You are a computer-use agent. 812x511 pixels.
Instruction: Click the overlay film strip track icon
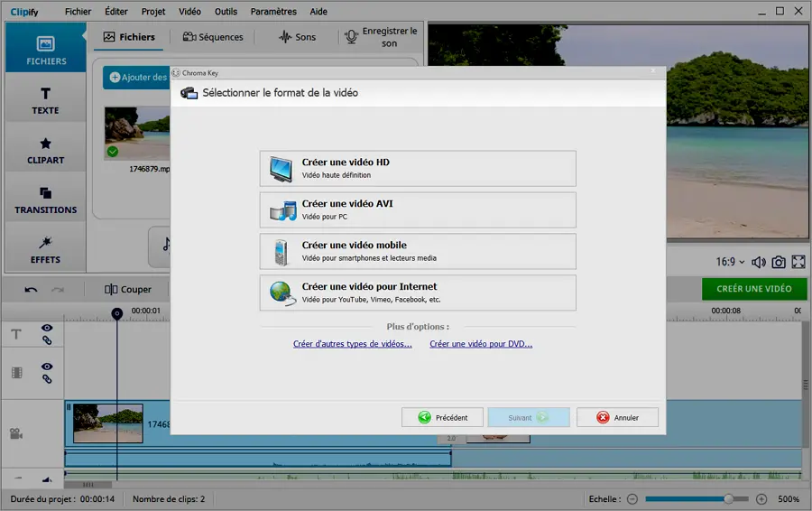pos(16,373)
